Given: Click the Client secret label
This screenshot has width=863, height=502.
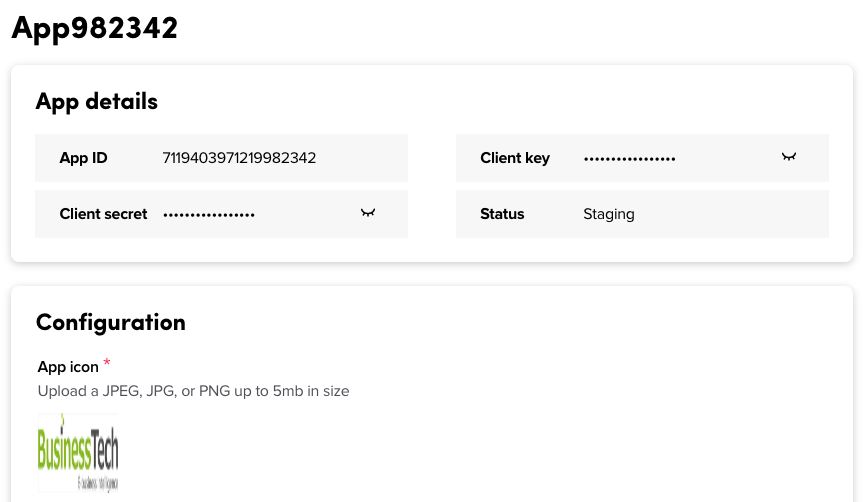Looking at the screenshot, I should click(x=103, y=214).
